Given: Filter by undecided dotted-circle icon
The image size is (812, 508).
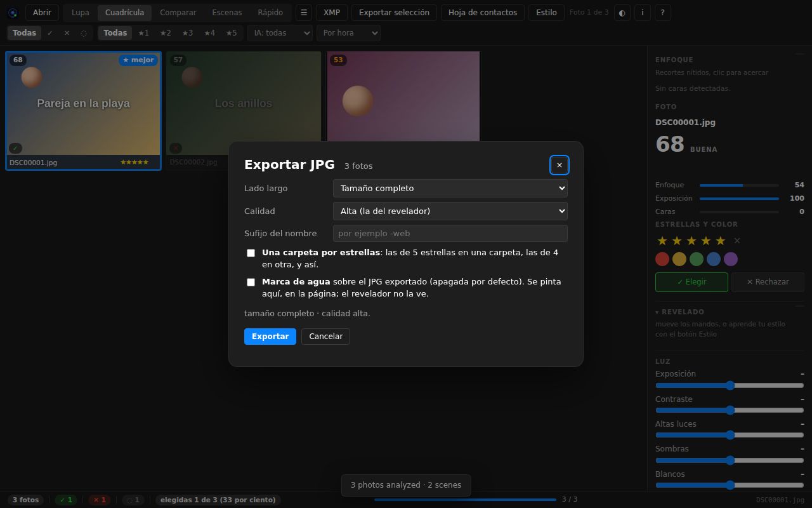Looking at the screenshot, I should (x=84, y=33).
